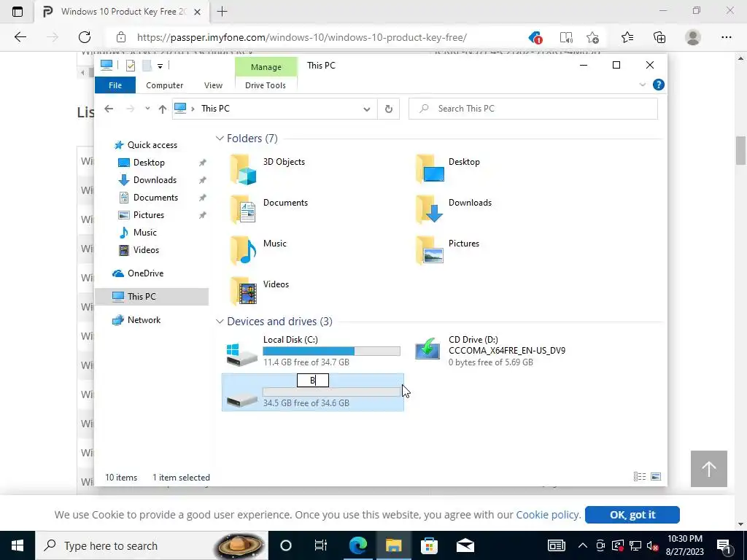The image size is (747, 560).
Task: Open Edge Settings and more menu
Action: pos(726,37)
